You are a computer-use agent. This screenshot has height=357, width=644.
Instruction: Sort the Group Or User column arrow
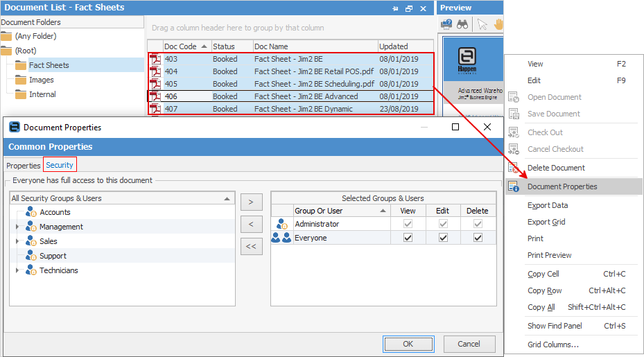[x=383, y=211]
